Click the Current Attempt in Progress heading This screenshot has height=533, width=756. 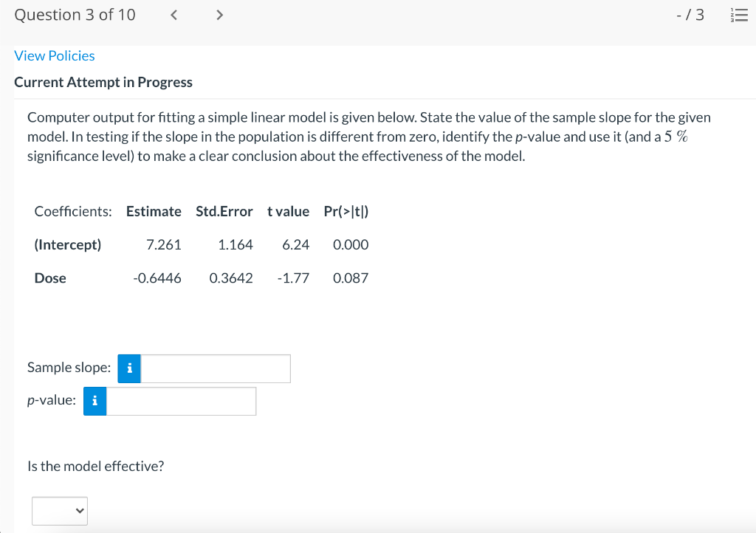tap(103, 82)
